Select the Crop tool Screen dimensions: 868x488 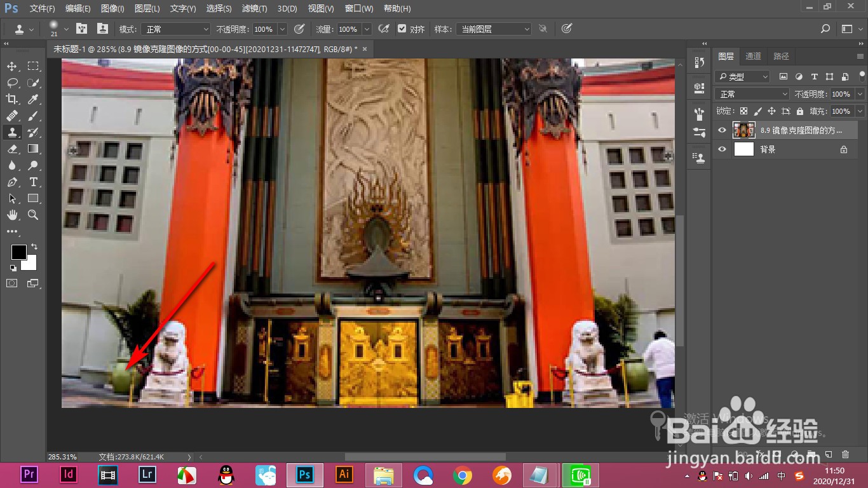click(12, 100)
